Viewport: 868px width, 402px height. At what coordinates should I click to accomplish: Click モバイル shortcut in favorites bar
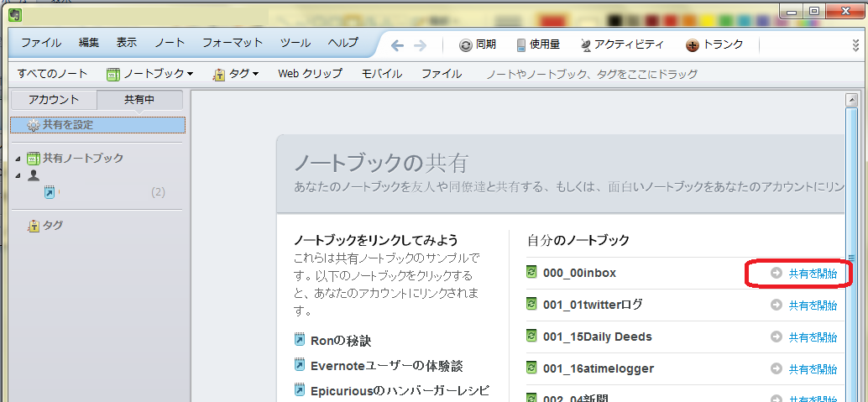(381, 74)
